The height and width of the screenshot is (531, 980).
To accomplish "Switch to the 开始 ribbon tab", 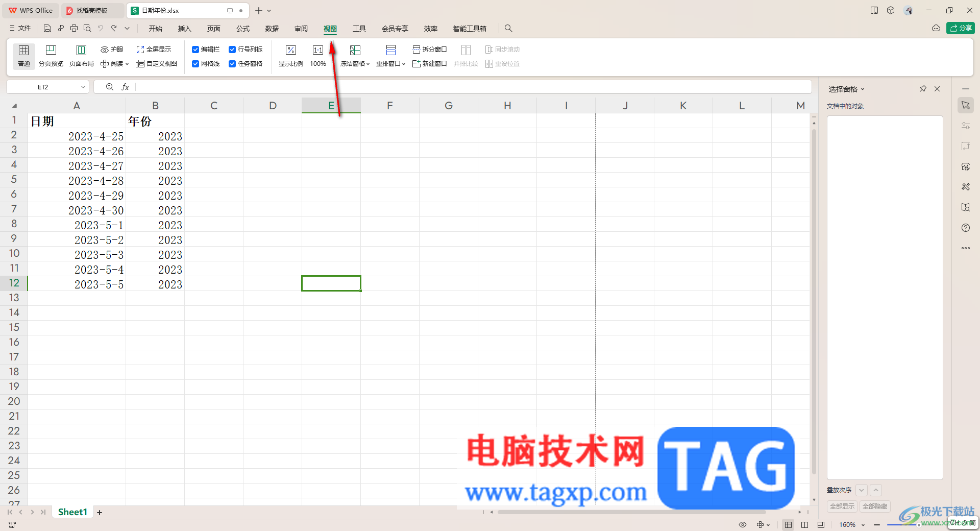I will point(155,29).
